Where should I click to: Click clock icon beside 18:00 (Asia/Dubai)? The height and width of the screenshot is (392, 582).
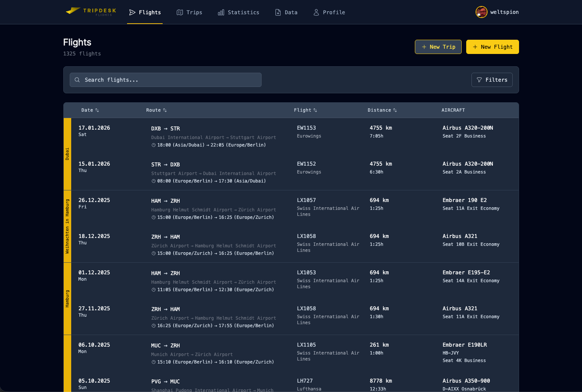tap(154, 145)
